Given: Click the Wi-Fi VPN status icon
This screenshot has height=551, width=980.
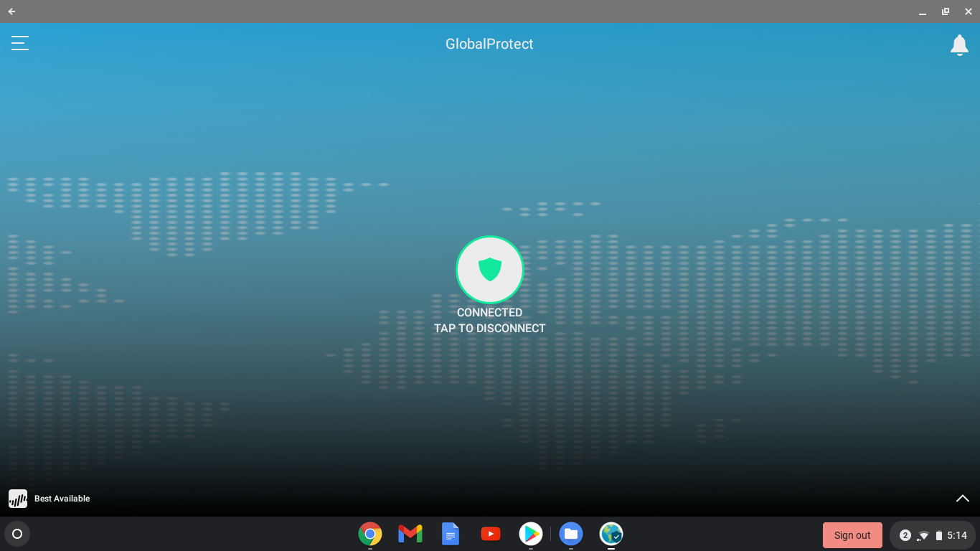Looking at the screenshot, I should pos(923,535).
